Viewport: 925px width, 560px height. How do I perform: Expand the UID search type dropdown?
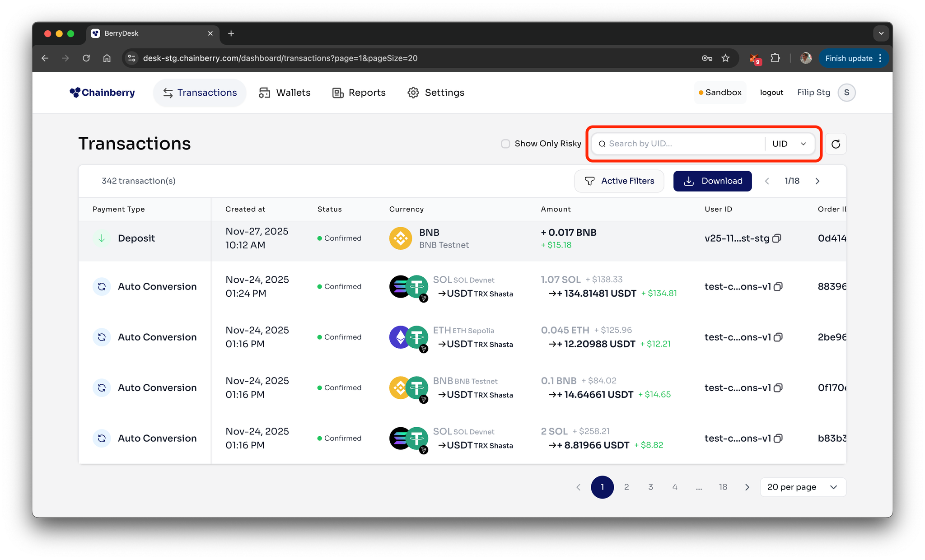coord(789,144)
